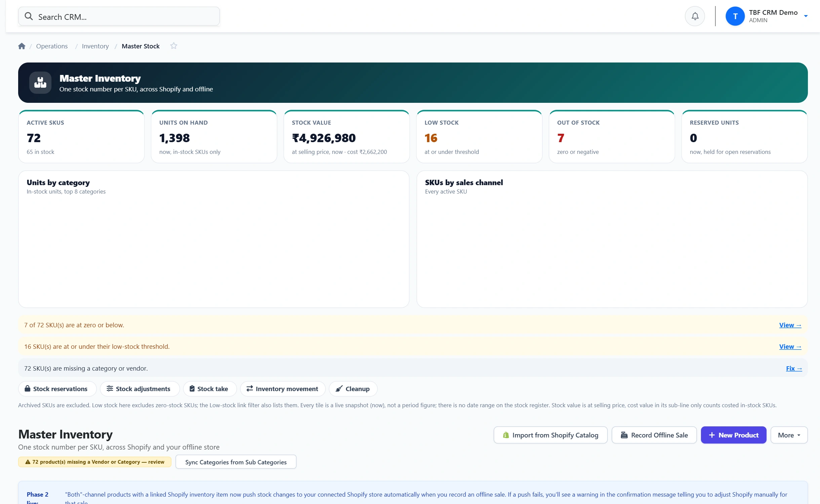Fix SKUs missing category or vendor
Image resolution: width=820 pixels, height=504 pixels.
pos(794,368)
